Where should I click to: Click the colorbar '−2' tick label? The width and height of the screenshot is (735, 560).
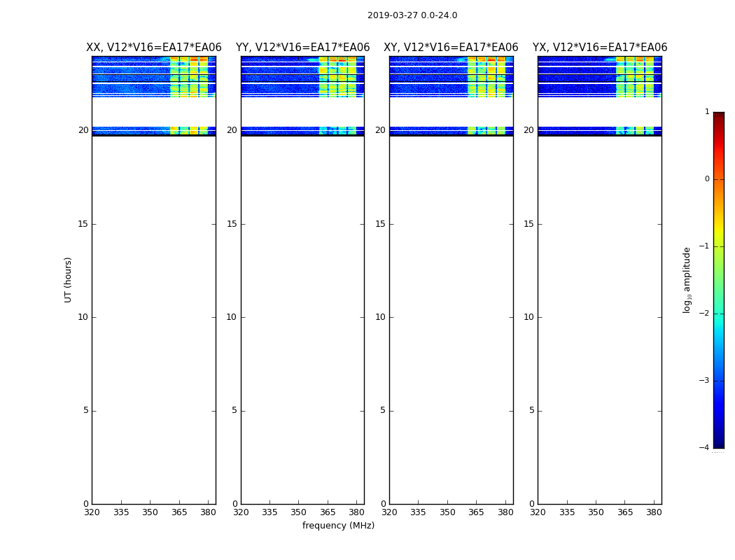[x=704, y=314]
